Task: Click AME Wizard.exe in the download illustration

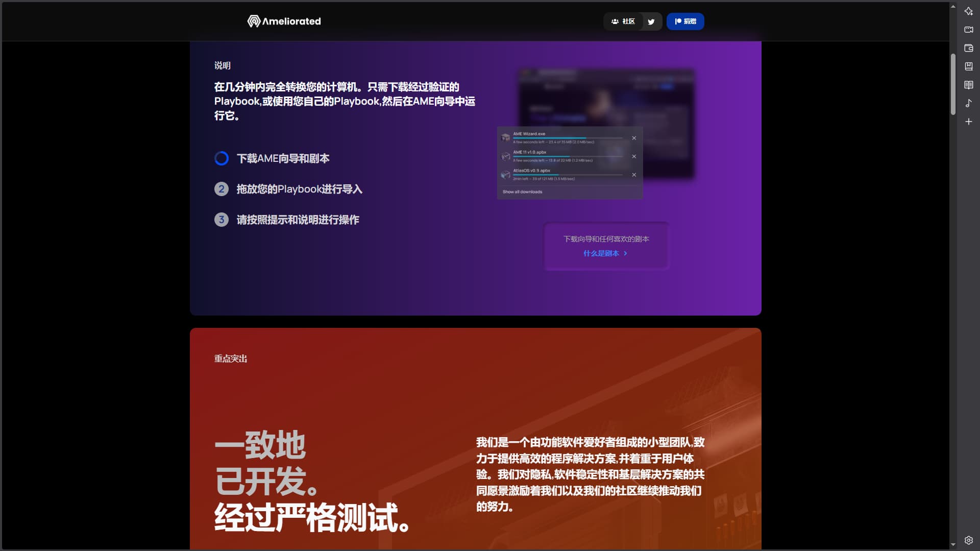Action: click(x=529, y=134)
